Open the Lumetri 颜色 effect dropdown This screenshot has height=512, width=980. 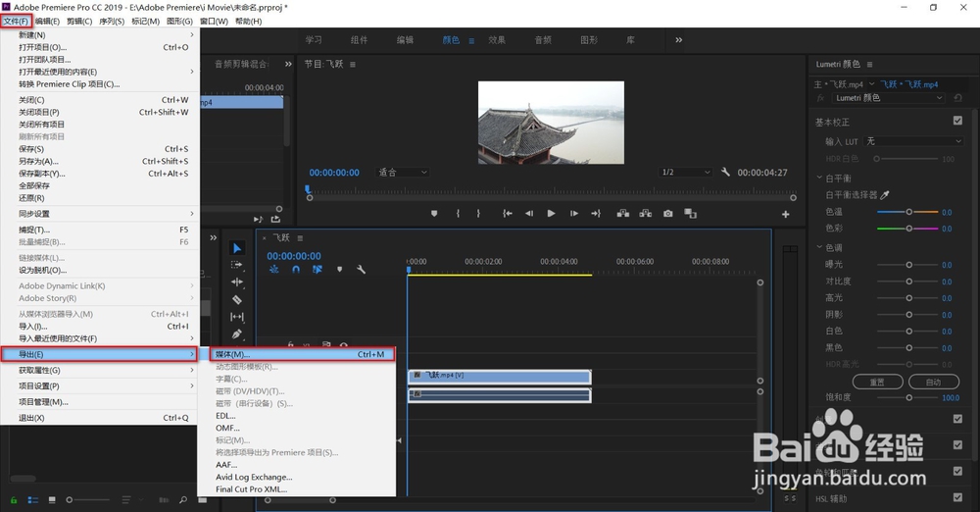(x=888, y=98)
